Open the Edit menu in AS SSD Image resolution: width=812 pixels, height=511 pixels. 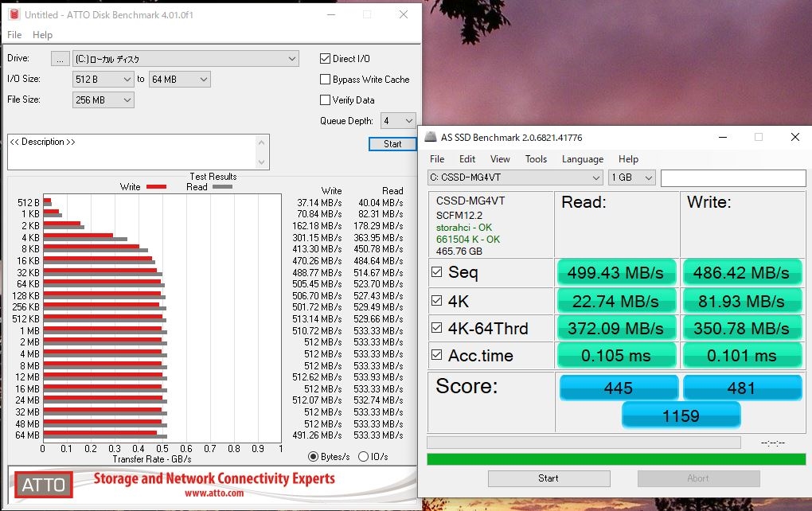click(467, 159)
